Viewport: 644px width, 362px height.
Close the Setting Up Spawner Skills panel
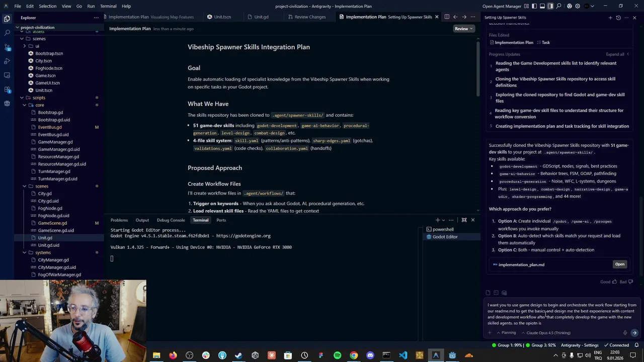(x=634, y=18)
